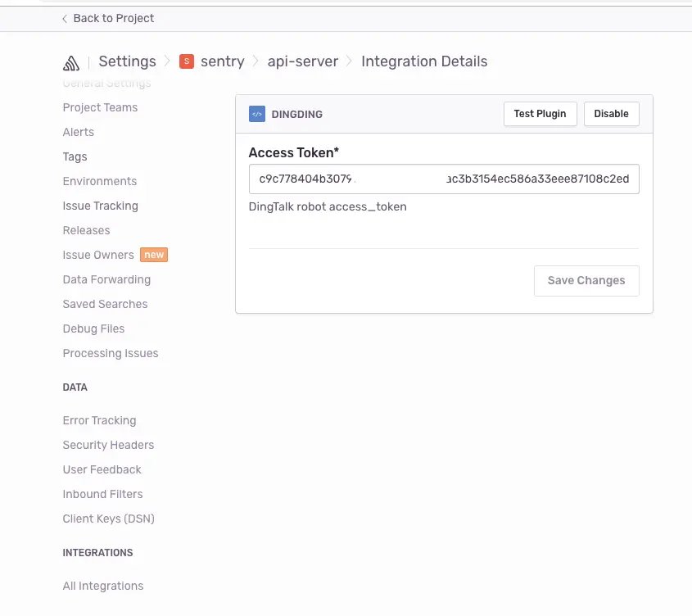Screen dimensions: 692x616
Task: Click the DINGDING plugin title
Action: (296, 115)
